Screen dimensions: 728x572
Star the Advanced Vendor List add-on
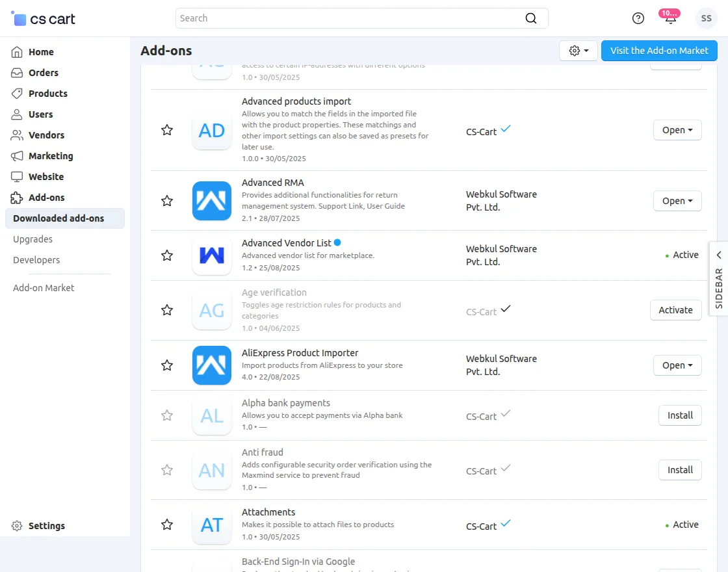click(x=167, y=255)
